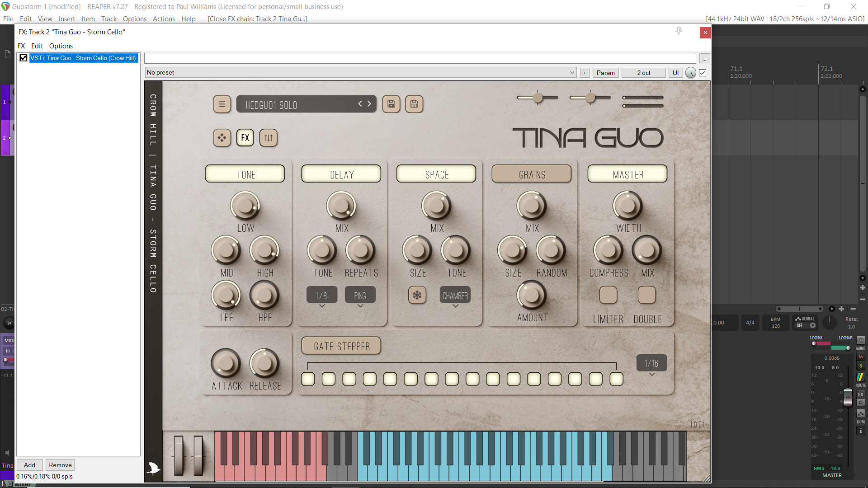Viewport: 868px width, 488px height.
Task: Click the save preset floppy icon
Action: [x=391, y=104]
